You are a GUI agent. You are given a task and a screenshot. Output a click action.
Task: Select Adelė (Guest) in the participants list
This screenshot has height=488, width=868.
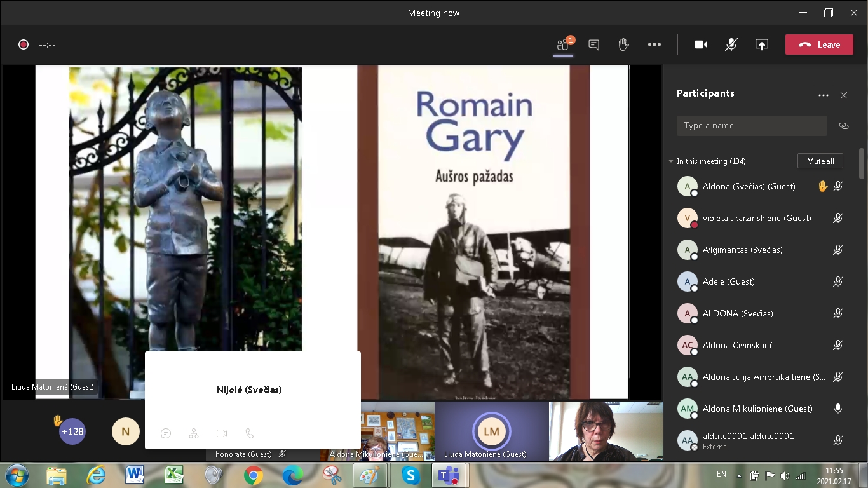coord(728,281)
